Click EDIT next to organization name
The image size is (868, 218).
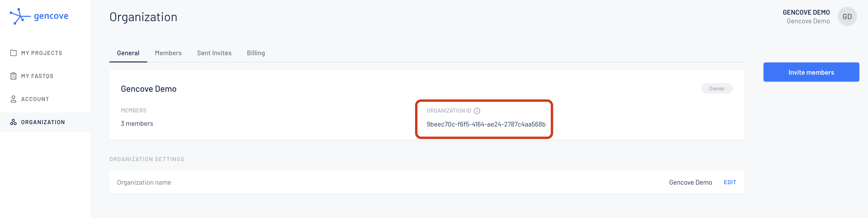[x=730, y=182]
